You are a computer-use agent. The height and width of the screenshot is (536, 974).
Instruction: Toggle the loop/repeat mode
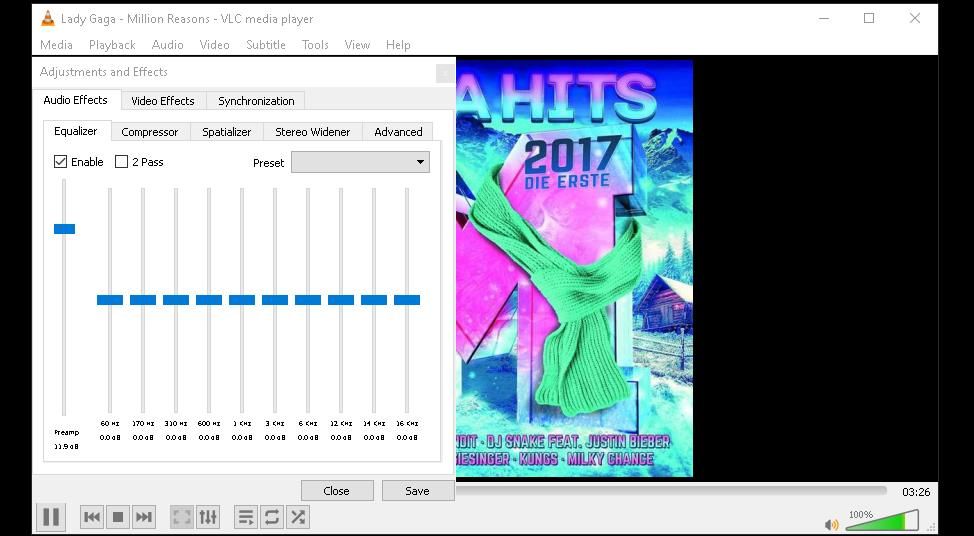click(271, 517)
